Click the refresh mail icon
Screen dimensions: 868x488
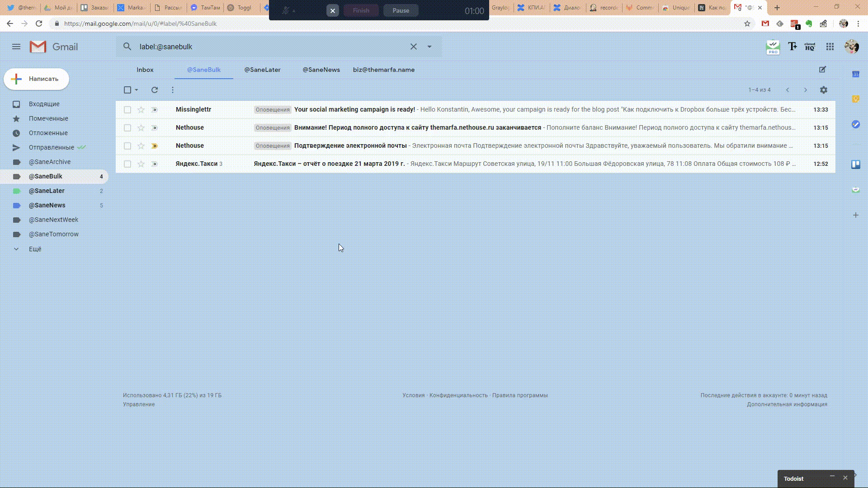(155, 90)
